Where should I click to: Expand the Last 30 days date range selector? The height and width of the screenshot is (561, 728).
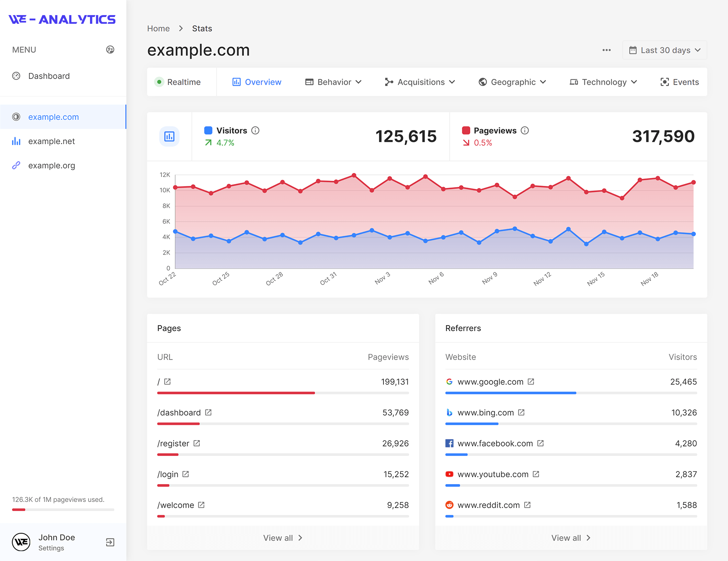[664, 50]
